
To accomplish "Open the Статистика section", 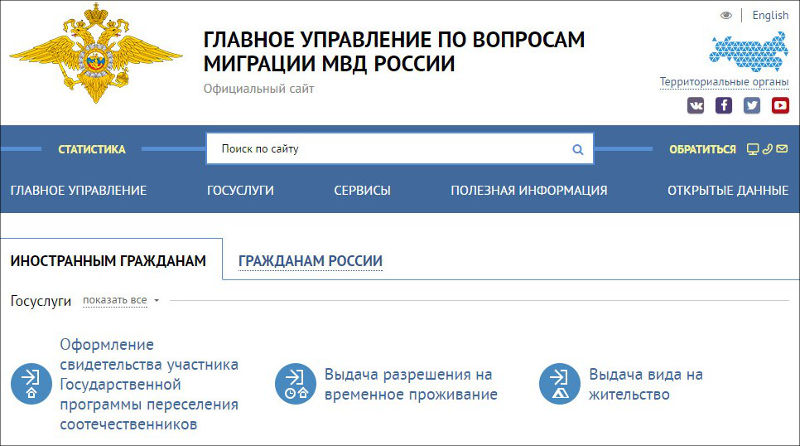I will (92, 149).
